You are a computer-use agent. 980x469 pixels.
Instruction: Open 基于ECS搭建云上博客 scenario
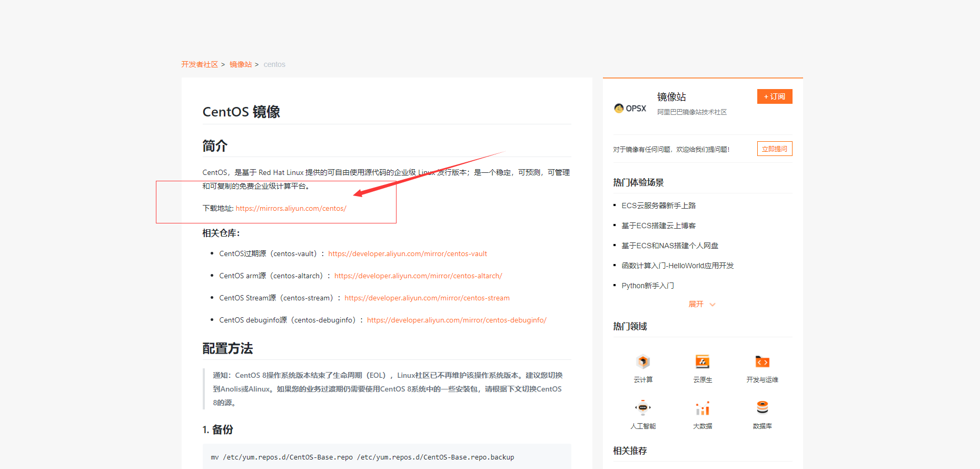(x=659, y=226)
